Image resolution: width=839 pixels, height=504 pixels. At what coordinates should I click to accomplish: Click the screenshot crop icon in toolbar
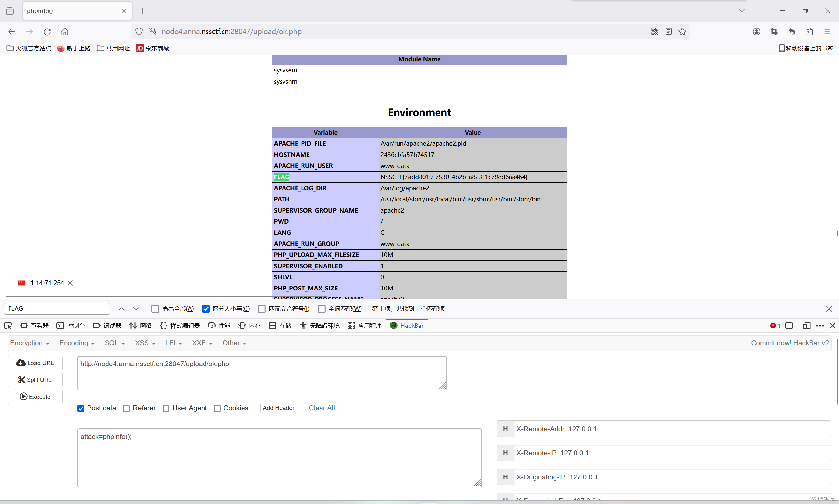click(x=774, y=31)
